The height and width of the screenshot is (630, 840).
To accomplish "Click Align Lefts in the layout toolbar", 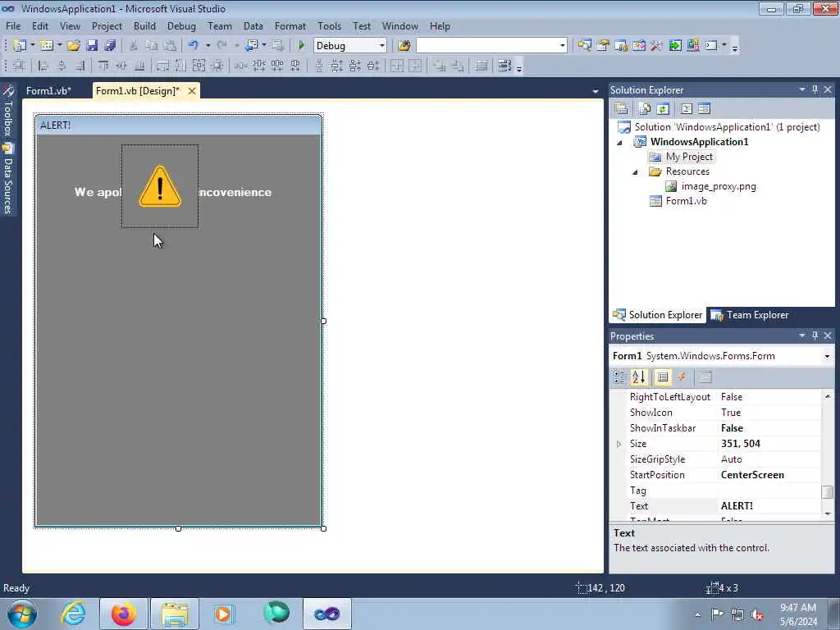I will (x=43, y=66).
